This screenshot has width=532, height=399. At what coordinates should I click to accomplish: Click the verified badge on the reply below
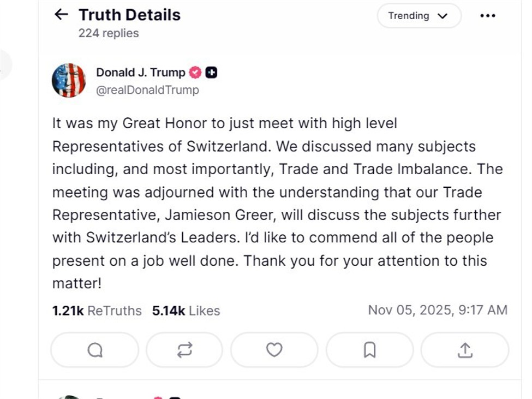tap(158, 396)
